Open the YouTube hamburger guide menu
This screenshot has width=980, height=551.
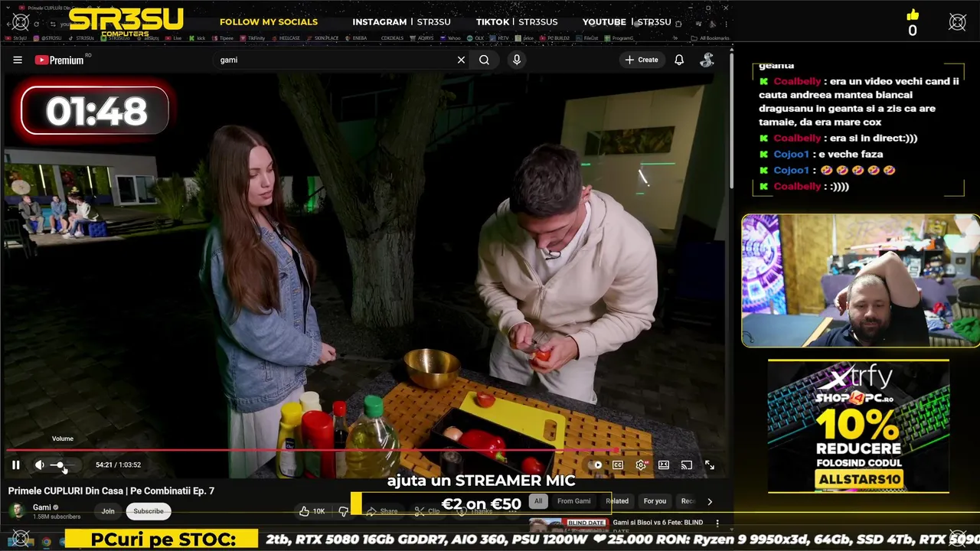coord(18,60)
